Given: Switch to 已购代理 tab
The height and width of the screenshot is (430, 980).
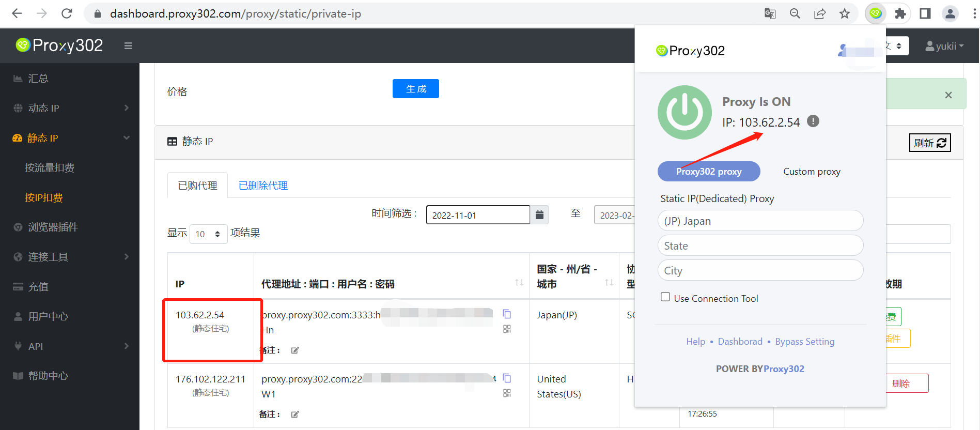Looking at the screenshot, I should pyautogui.click(x=197, y=186).
